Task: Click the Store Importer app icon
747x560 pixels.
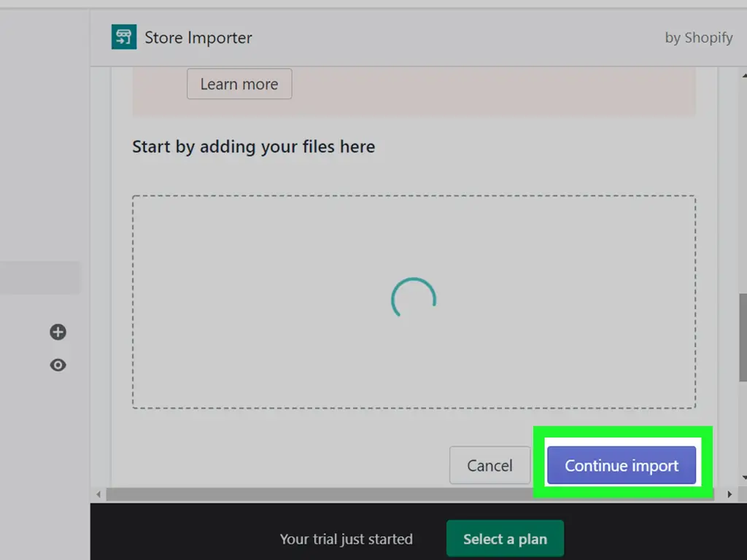Action: click(x=124, y=36)
